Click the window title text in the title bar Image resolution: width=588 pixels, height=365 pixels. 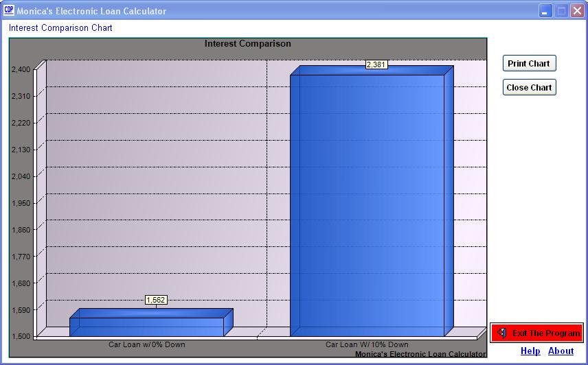pos(91,11)
